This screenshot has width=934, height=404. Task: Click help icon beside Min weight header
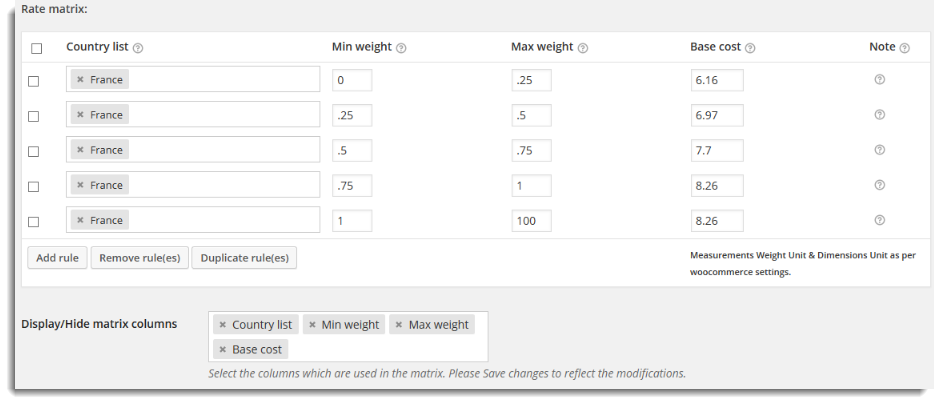[401, 48]
